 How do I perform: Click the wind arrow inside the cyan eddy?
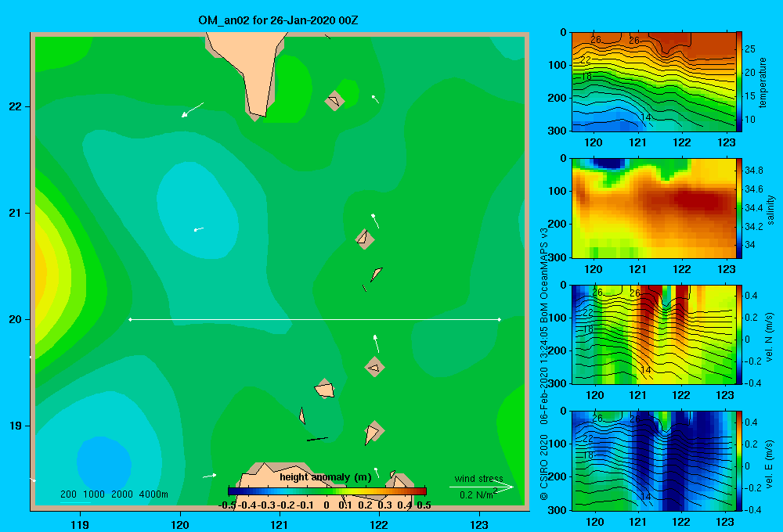pos(199,229)
